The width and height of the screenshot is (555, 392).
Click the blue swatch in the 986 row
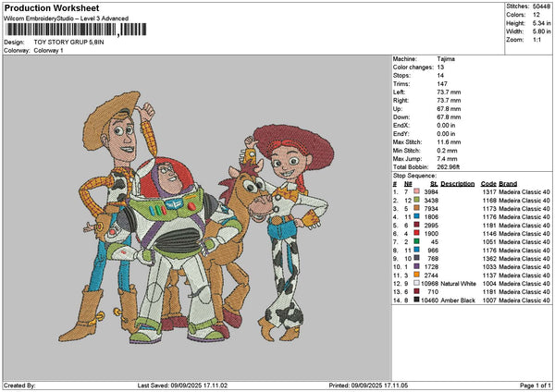click(x=416, y=250)
